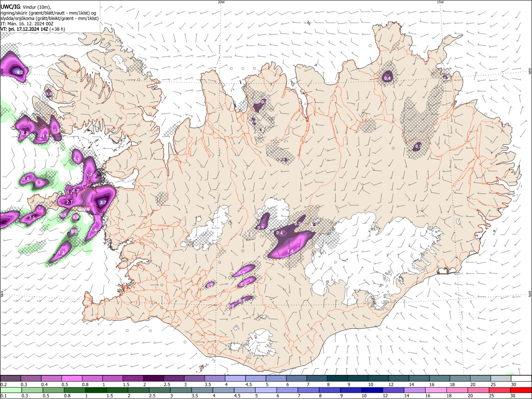Select the dark green swatch at 1 in lower legend row

click(x=96, y=390)
